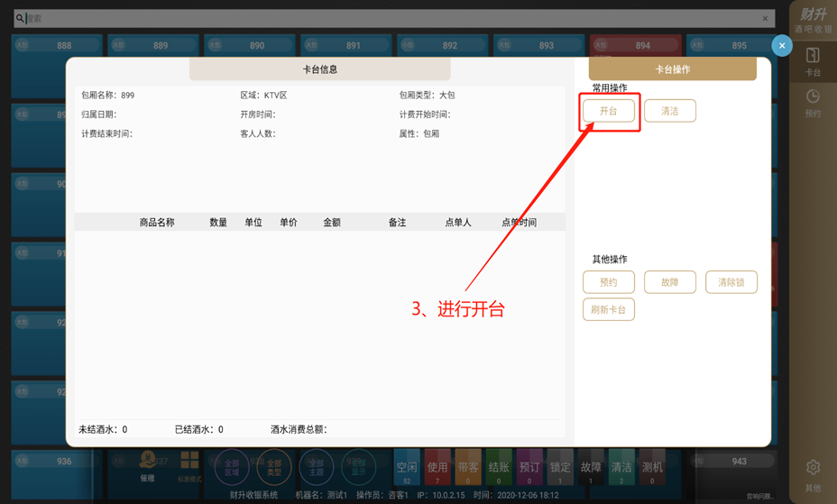Click the 酒水消费总额 label
837x504 pixels.
299,429
